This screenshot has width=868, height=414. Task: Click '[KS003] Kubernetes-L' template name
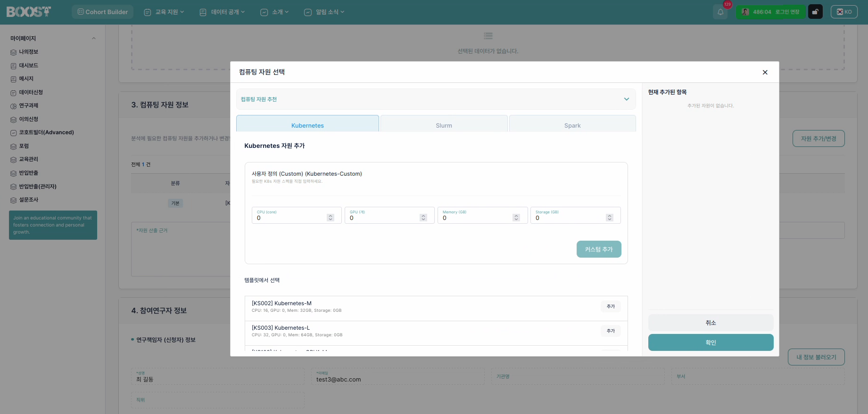coord(281,328)
